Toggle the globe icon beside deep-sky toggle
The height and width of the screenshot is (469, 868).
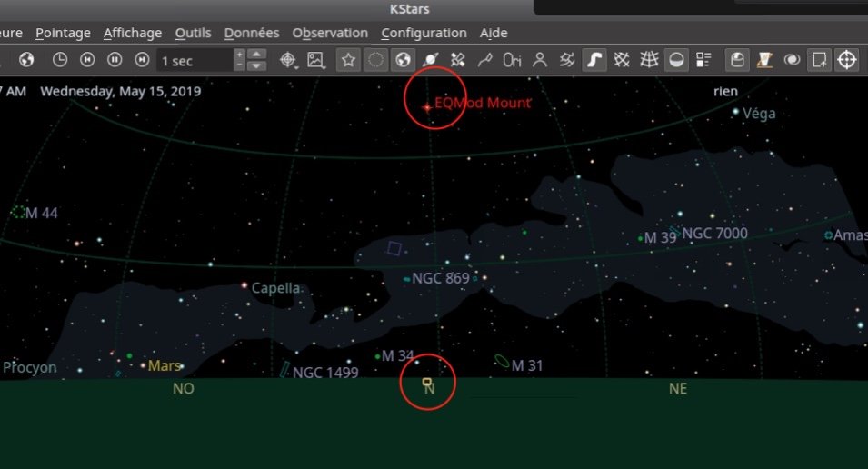click(x=403, y=60)
